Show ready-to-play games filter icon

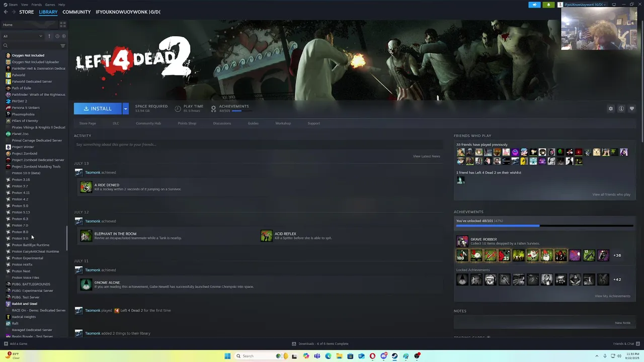tap(63, 36)
